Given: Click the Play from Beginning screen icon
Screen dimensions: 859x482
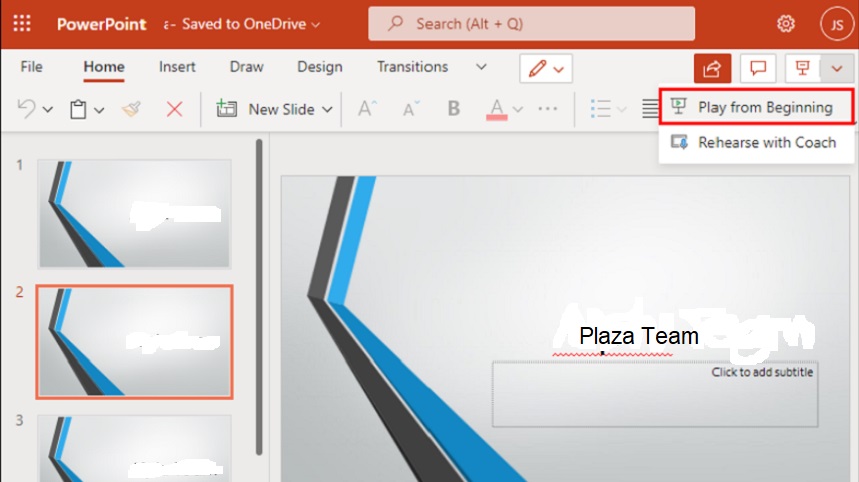Looking at the screenshot, I should pos(678,106).
